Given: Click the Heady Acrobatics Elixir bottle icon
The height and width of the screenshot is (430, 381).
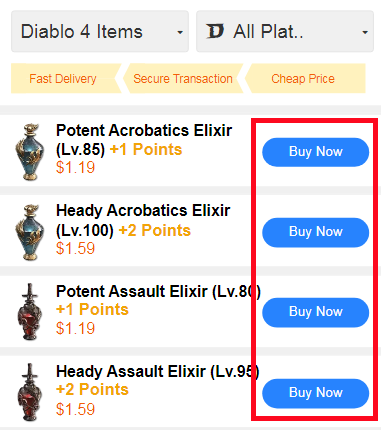Looking at the screenshot, I should [30, 232].
